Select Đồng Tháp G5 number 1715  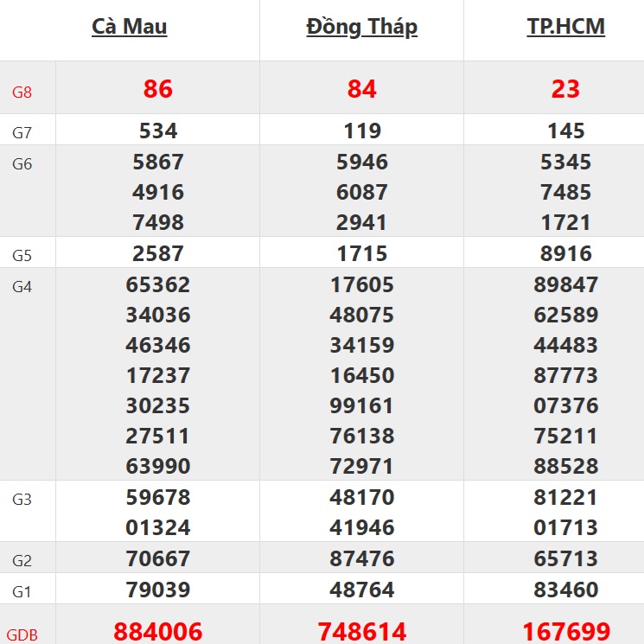[x=361, y=254]
